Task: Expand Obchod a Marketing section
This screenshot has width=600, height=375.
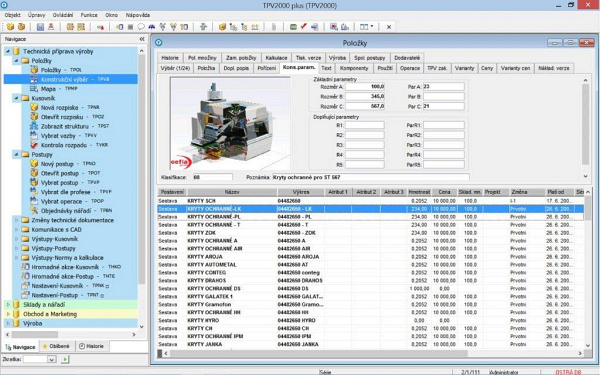Action: tap(8, 314)
